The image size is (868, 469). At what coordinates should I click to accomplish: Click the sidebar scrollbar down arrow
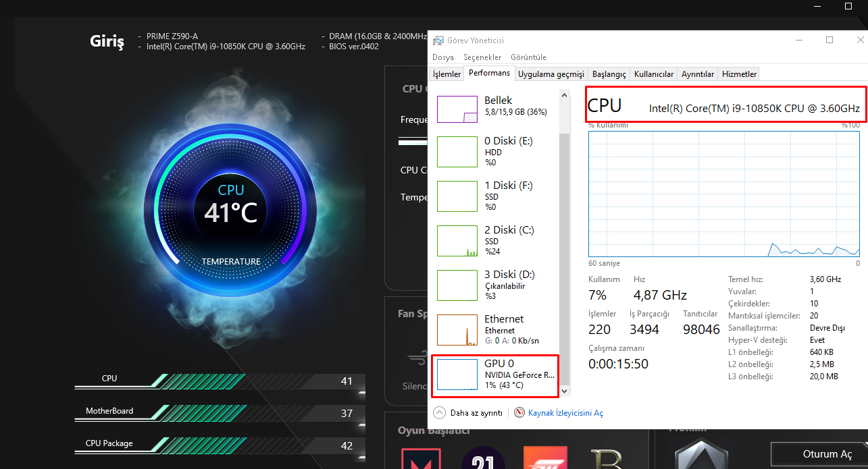[565, 390]
